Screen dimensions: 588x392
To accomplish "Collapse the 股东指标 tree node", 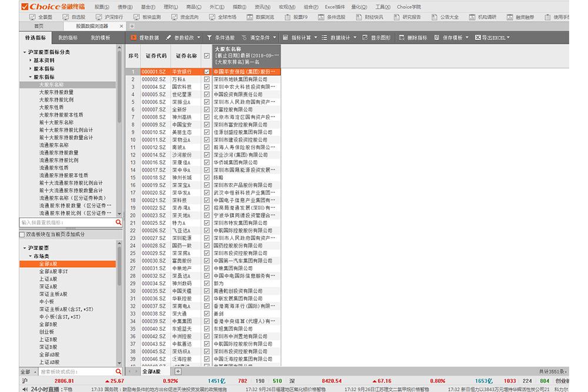I will pyautogui.click(x=31, y=77).
